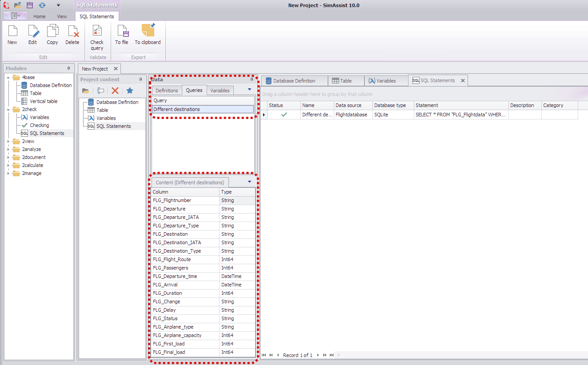The width and height of the screenshot is (588, 365).
Task: Collapse the 4base folder
Action: (x=9, y=77)
